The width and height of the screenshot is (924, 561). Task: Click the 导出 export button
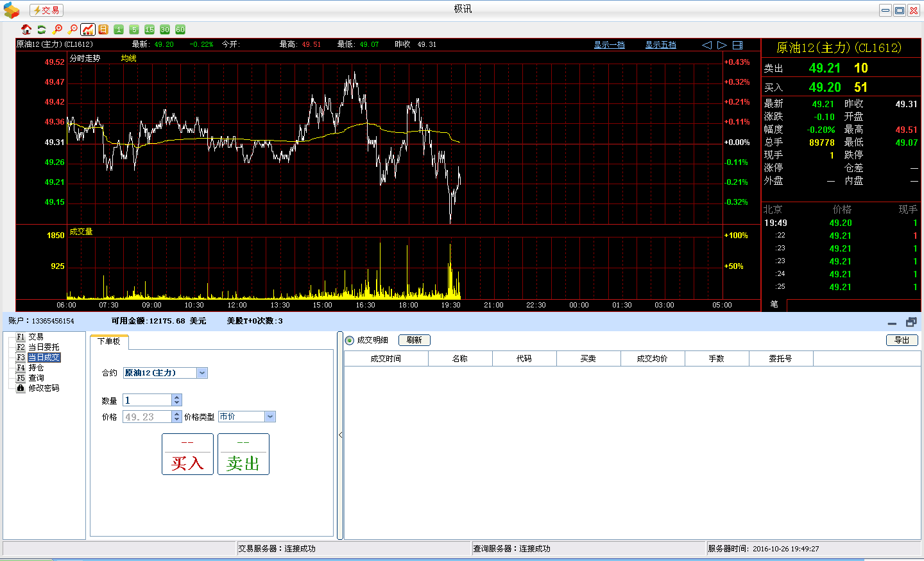[x=902, y=340]
